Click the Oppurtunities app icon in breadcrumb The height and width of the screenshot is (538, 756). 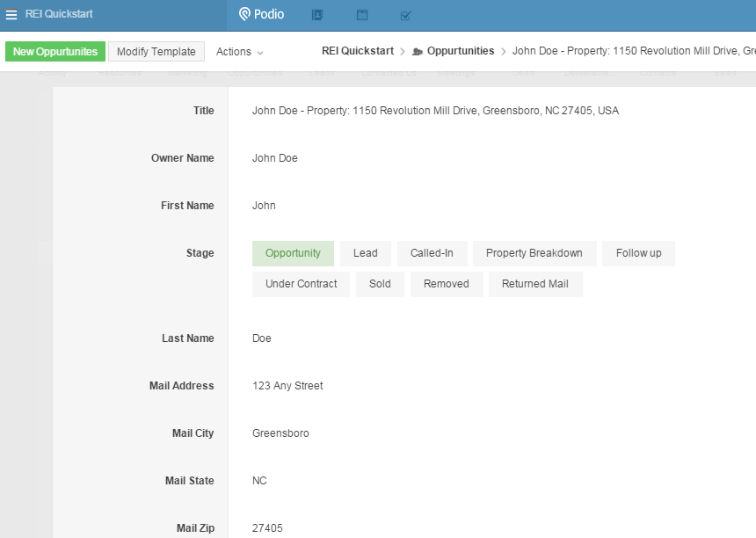point(418,52)
